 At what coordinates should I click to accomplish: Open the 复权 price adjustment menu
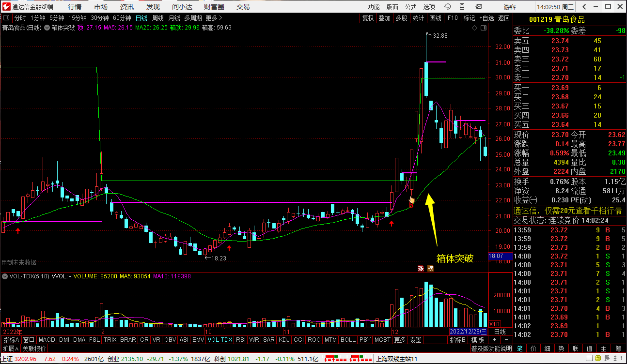tap(368, 18)
